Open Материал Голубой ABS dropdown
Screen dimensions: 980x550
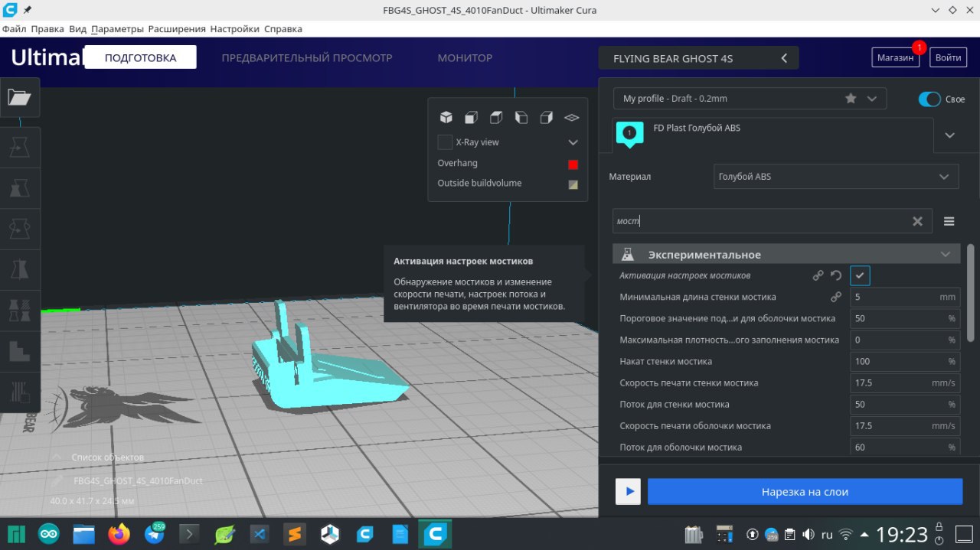click(x=836, y=176)
